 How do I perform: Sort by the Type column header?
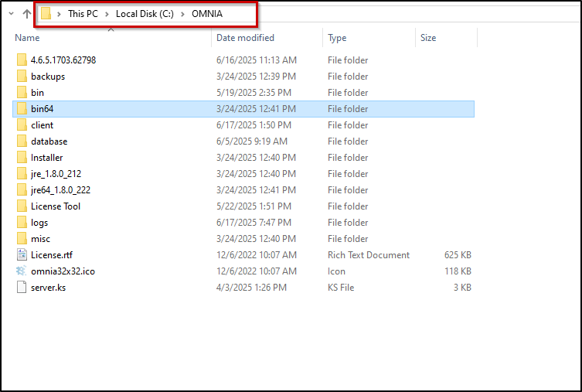click(x=337, y=38)
